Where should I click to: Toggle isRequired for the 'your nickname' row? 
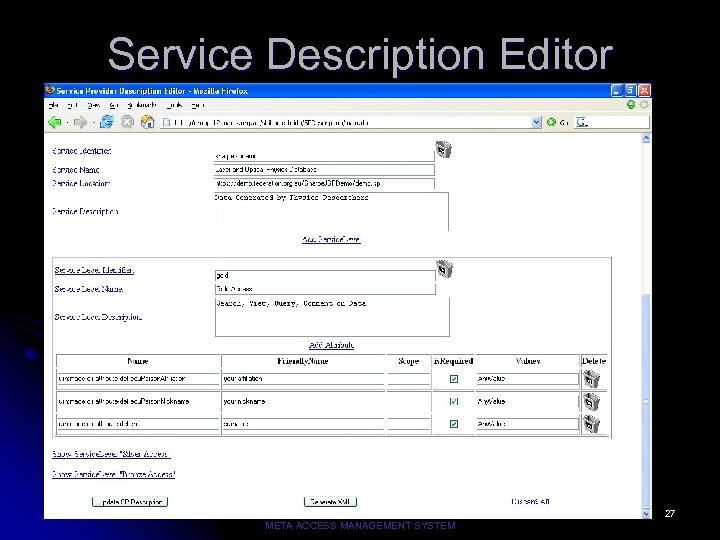tap(454, 401)
